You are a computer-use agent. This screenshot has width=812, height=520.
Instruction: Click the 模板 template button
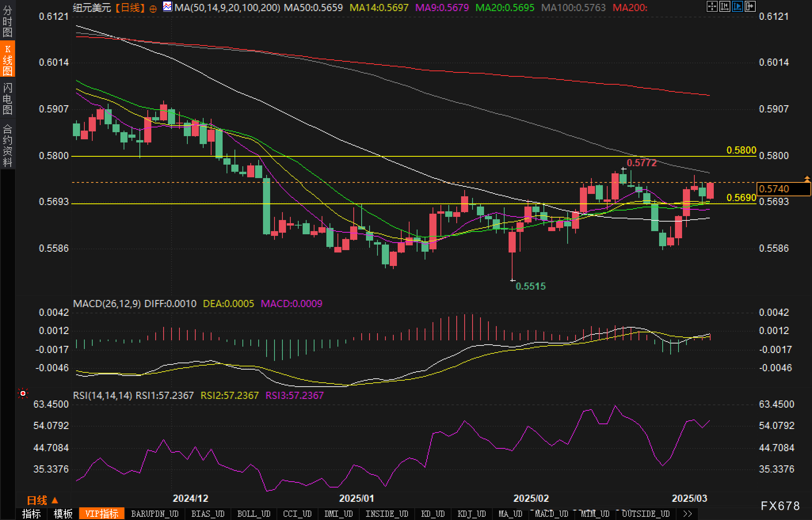[63, 514]
